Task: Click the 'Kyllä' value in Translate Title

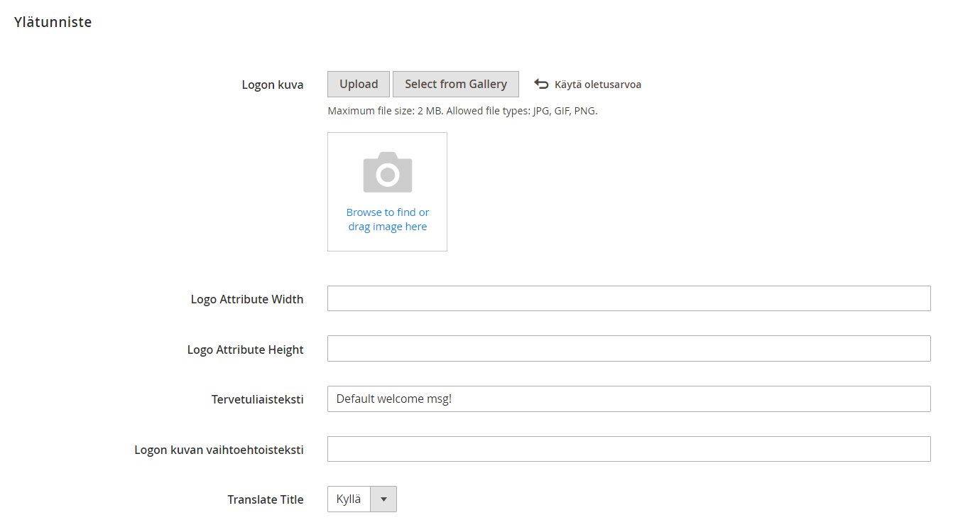Action: pos(349,499)
